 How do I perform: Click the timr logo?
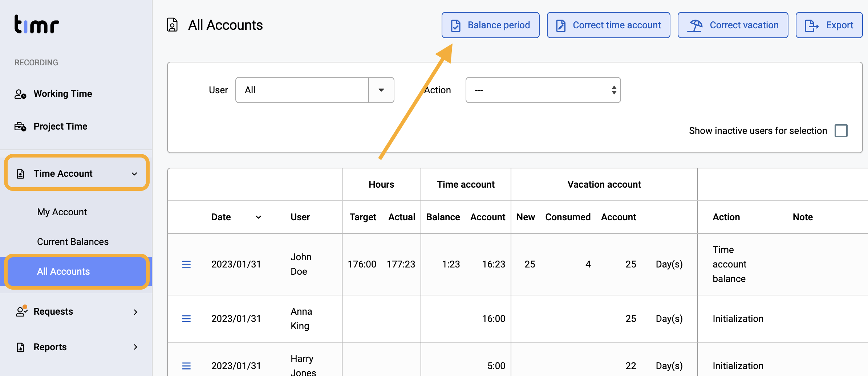[x=37, y=24]
